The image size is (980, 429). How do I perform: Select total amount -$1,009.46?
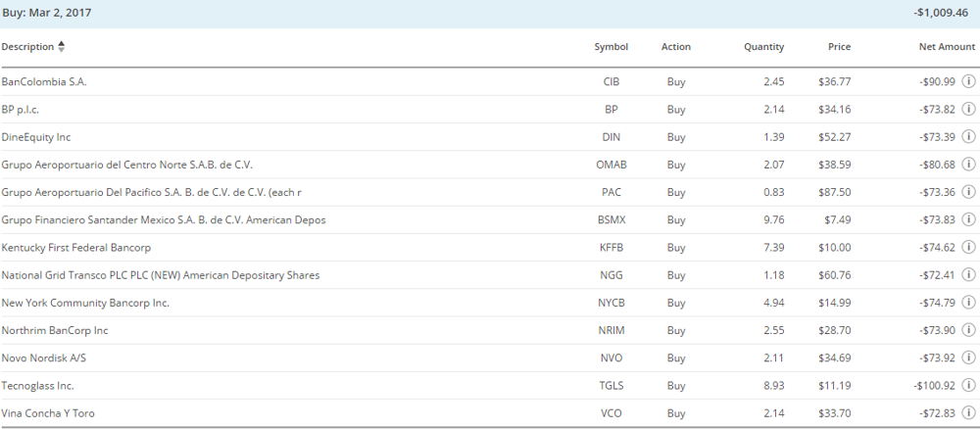[x=941, y=13]
